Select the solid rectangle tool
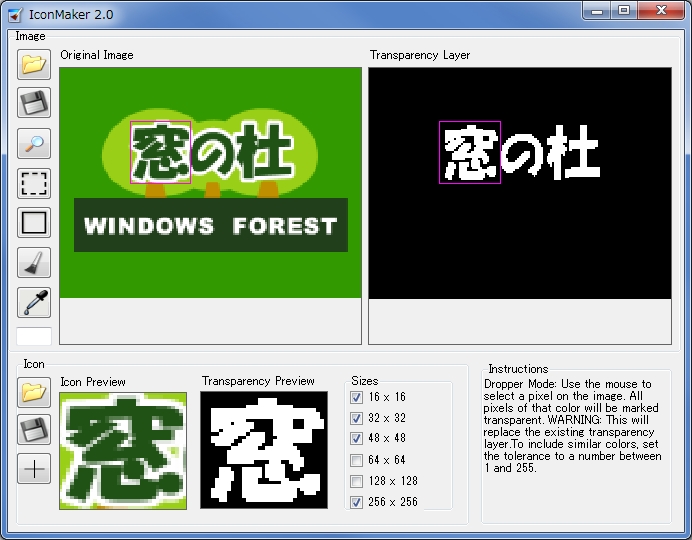692x540 pixels. click(x=34, y=222)
